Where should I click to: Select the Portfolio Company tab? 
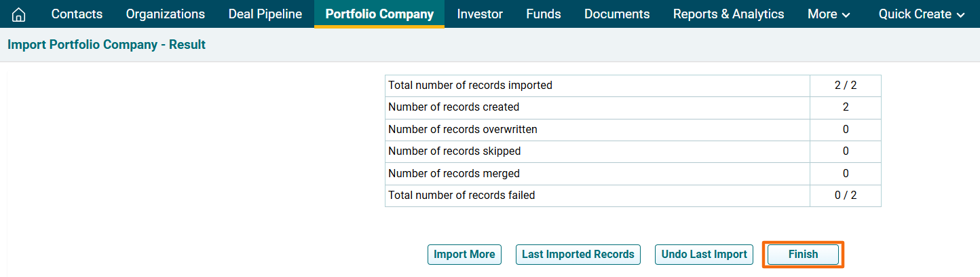(379, 14)
